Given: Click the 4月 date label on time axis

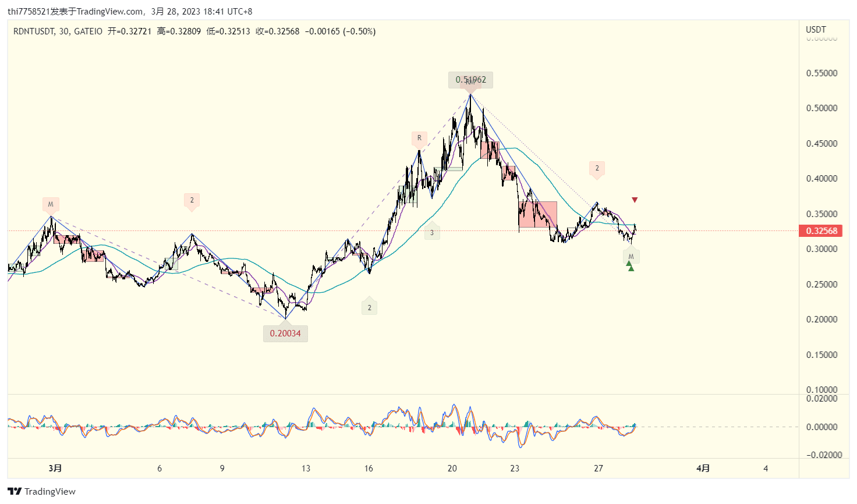Looking at the screenshot, I should (703, 468).
